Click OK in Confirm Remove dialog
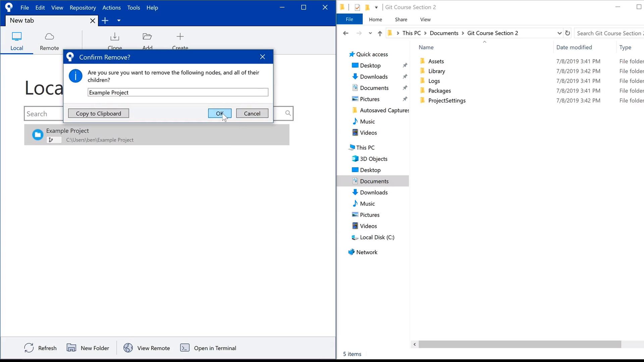644x362 pixels. [219, 113]
